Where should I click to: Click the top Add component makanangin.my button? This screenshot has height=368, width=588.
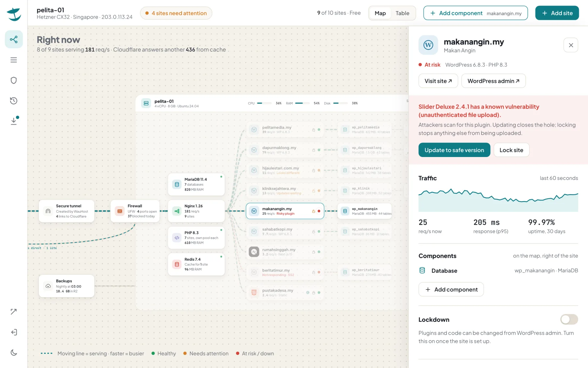tap(475, 13)
